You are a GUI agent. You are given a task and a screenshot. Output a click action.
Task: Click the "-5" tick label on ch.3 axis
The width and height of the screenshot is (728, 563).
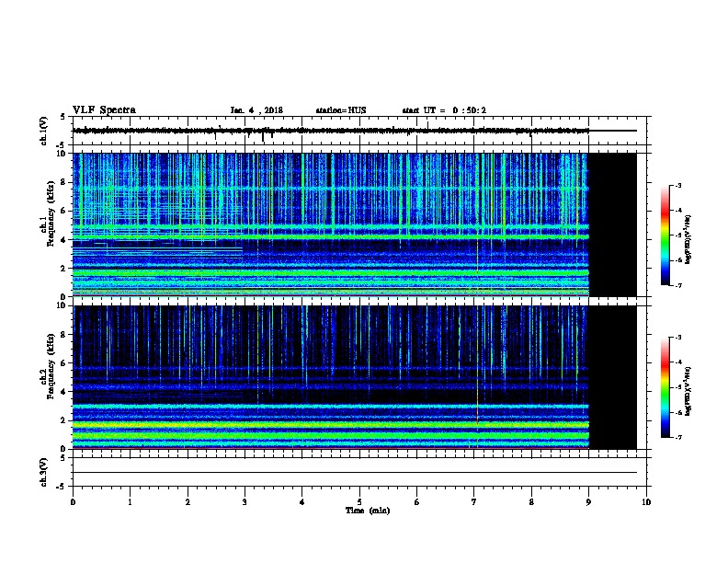(63, 487)
